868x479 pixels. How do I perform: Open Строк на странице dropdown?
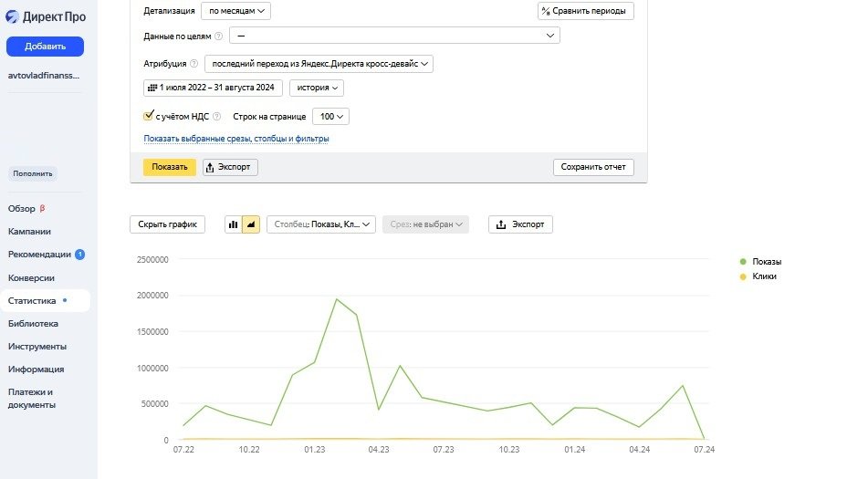pyautogui.click(x=330, y=117)
